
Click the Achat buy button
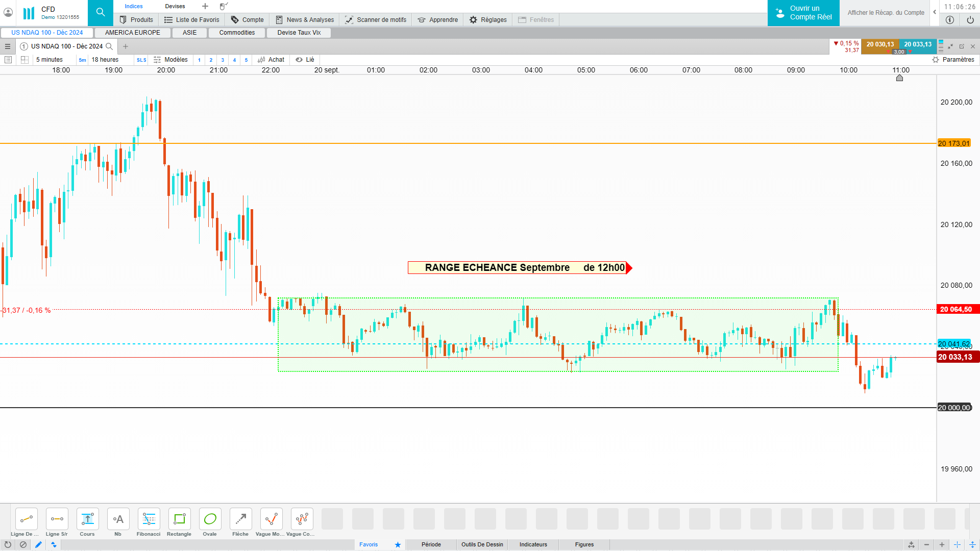pyautogui.click(x=271, y=60)
